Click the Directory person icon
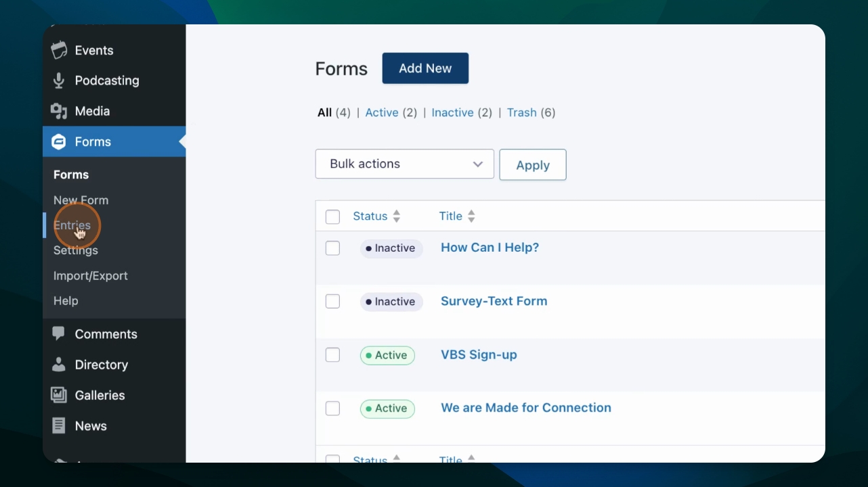 (x=59, y=365)
